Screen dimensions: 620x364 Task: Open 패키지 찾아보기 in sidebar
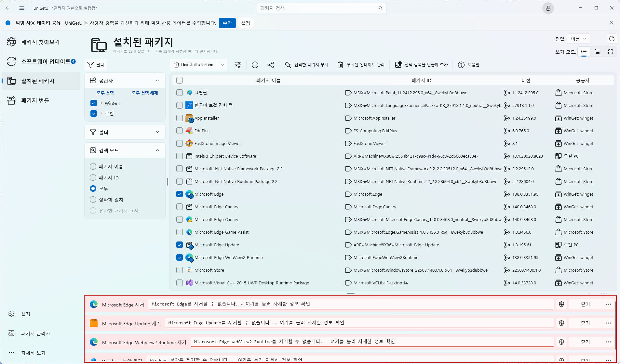tap(41, 42)
